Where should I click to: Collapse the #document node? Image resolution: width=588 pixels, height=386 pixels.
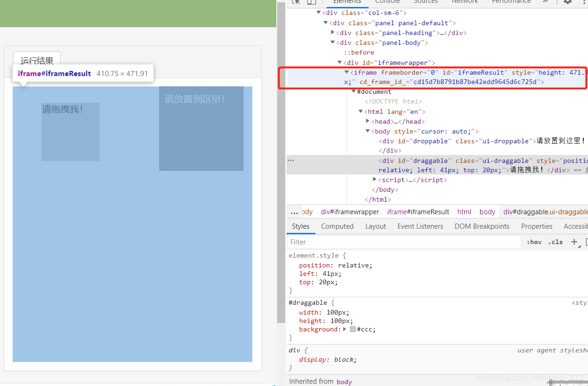coord(354,92)
